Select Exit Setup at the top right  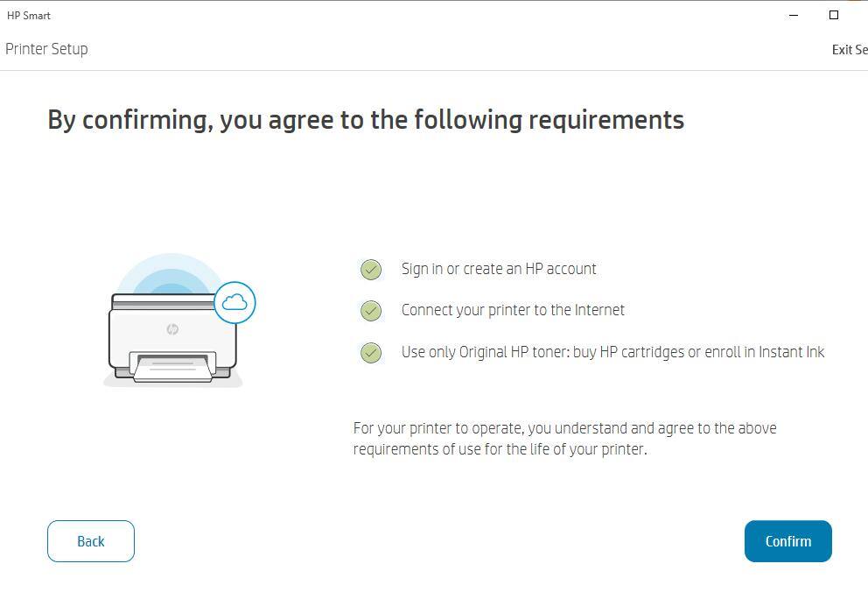point(850,49)
